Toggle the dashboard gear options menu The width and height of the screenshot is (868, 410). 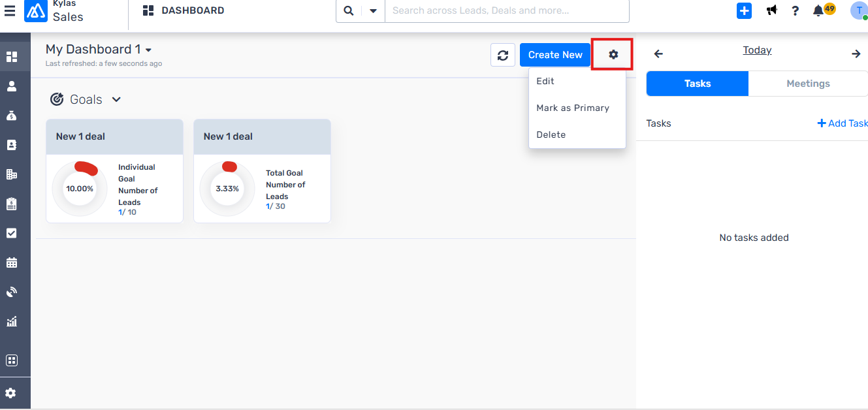tap(613, 55)
